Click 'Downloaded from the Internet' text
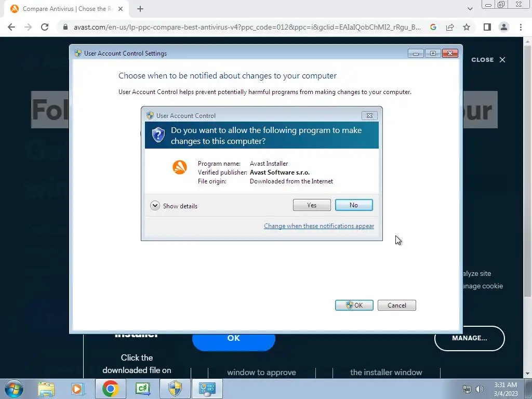Viewport: 532px width, 399px height. coord(291,181)
